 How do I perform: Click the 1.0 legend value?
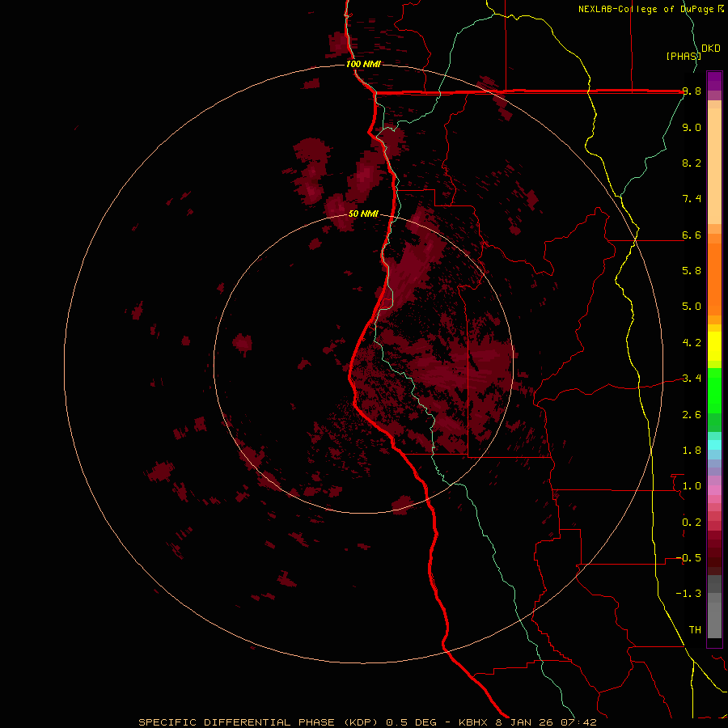[x=692, y=486]
